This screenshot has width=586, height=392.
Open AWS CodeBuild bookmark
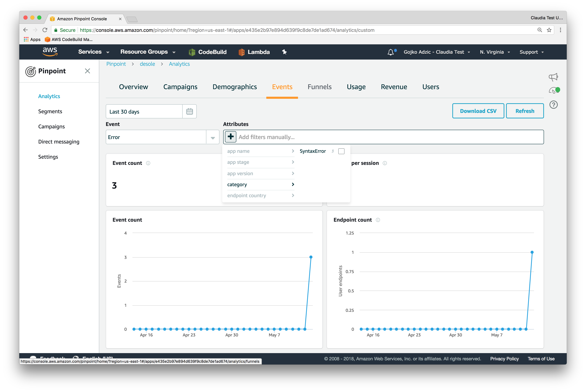point(69,40)
